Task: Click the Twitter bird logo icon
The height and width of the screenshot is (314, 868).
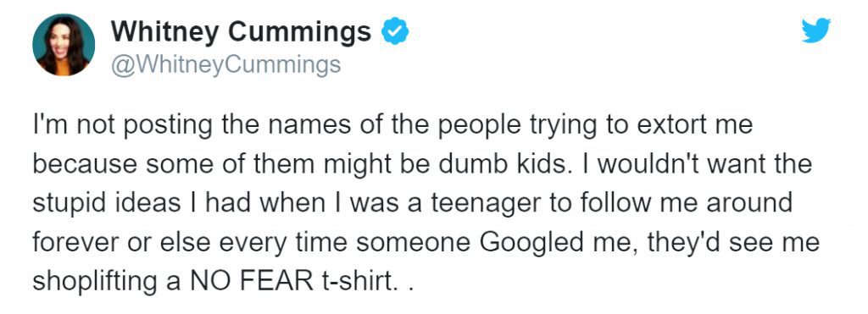Action: click(x=816, y=30)
